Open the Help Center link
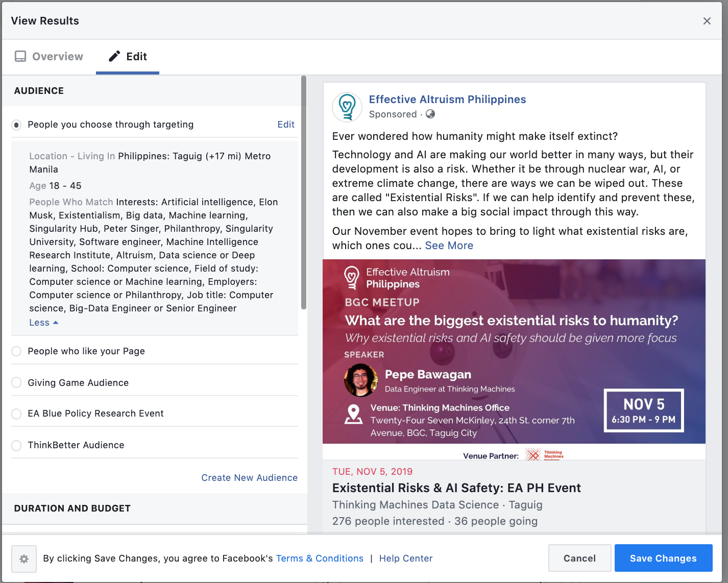Viewport: 728px width, 583px height. coord(406,558)
